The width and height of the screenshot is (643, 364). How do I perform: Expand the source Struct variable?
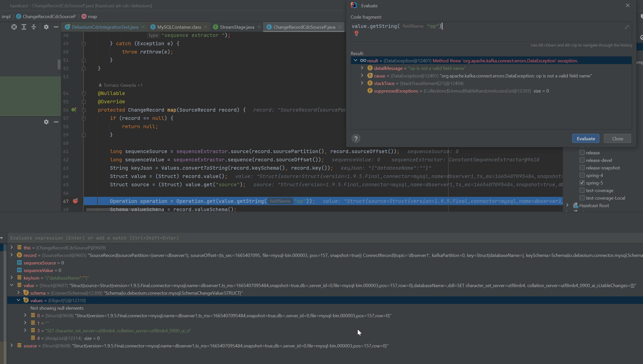point(12,345)
